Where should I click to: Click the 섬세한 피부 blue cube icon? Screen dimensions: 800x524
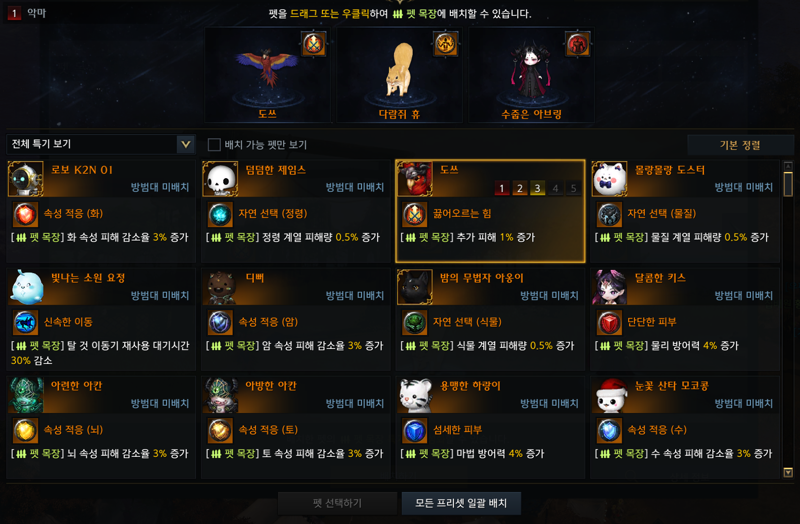click(414, 431)
